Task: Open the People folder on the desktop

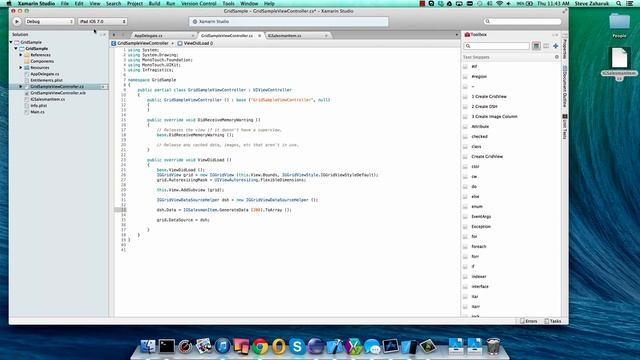Action: point(619,25)
